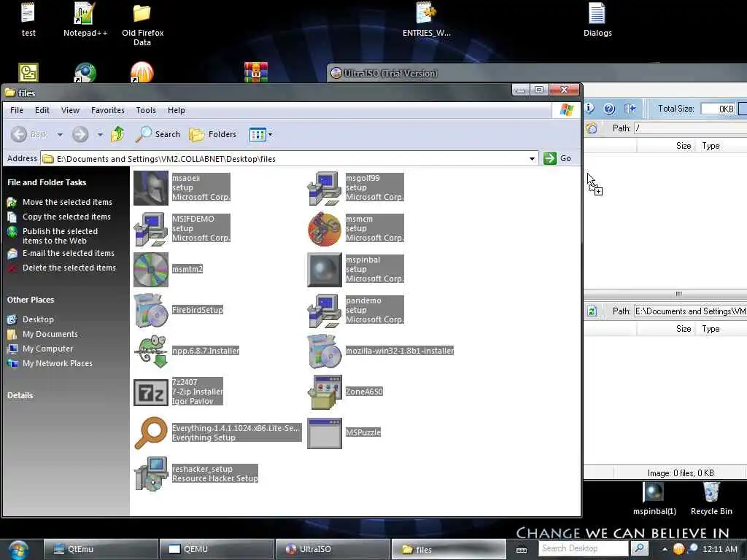The width and height of the screenshot is (747, 560).
Task: Open the Back history dropdown arrow
Action: coord(60,135)
